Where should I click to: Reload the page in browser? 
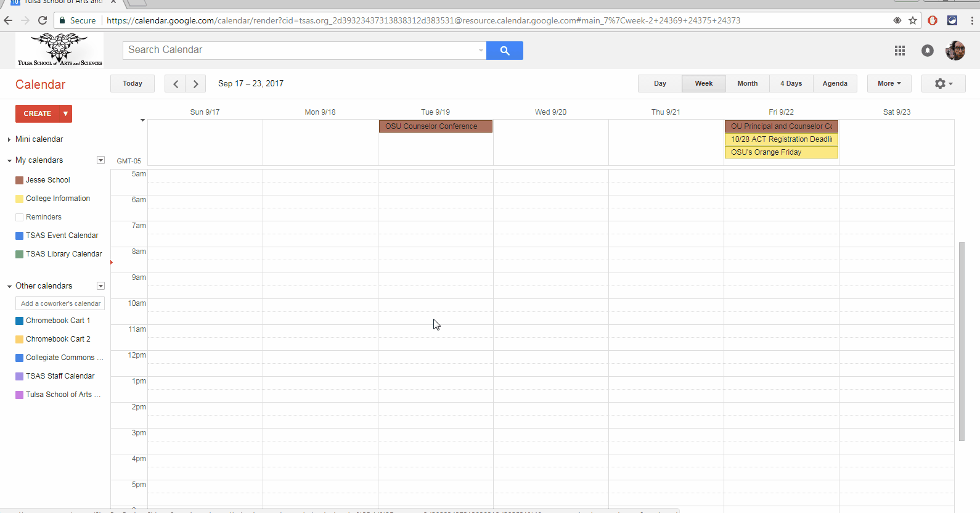click(x=43, y=20)
